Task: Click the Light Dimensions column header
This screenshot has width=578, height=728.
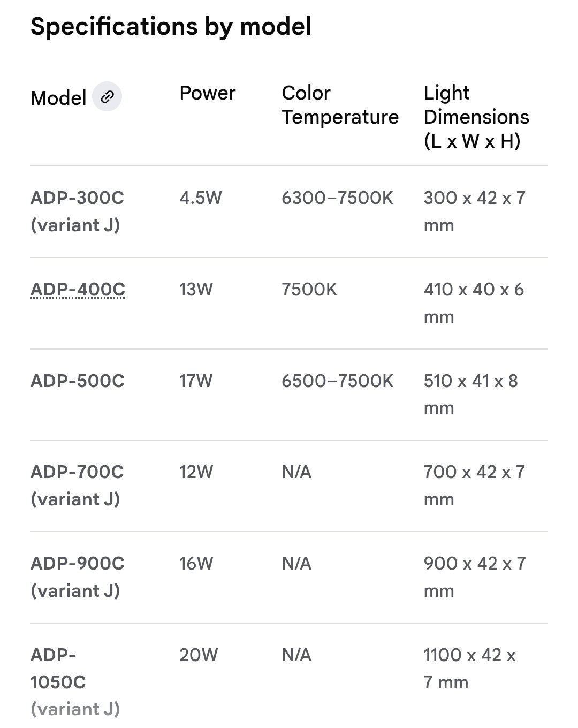Action: pos(476,117)
